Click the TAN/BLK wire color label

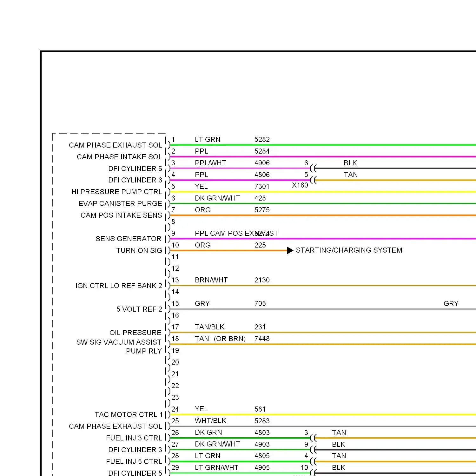(x=209, y=327)
